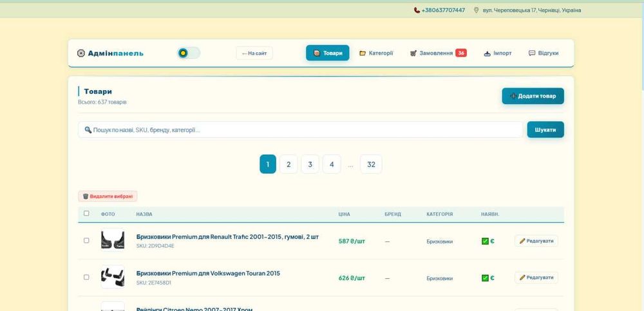Go to page 2
Image resolution: width=644 pixels, height=311 pixels.
click(289, 164)
